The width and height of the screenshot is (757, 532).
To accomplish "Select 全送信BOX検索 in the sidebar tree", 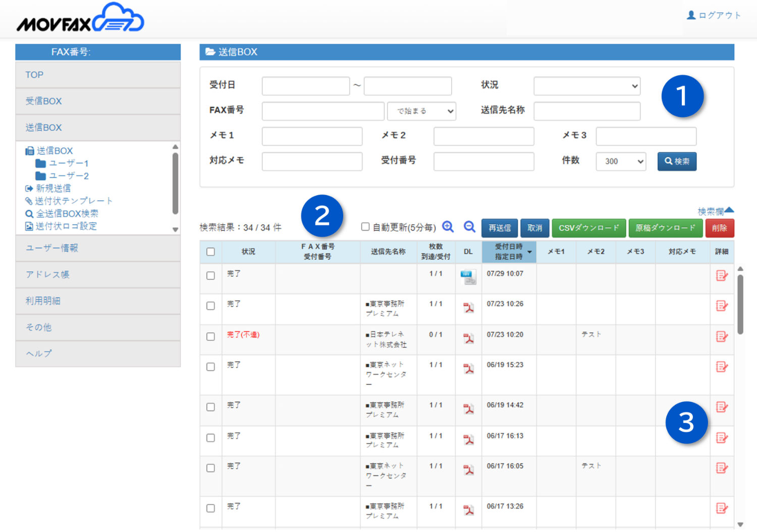I will [62, 213].
